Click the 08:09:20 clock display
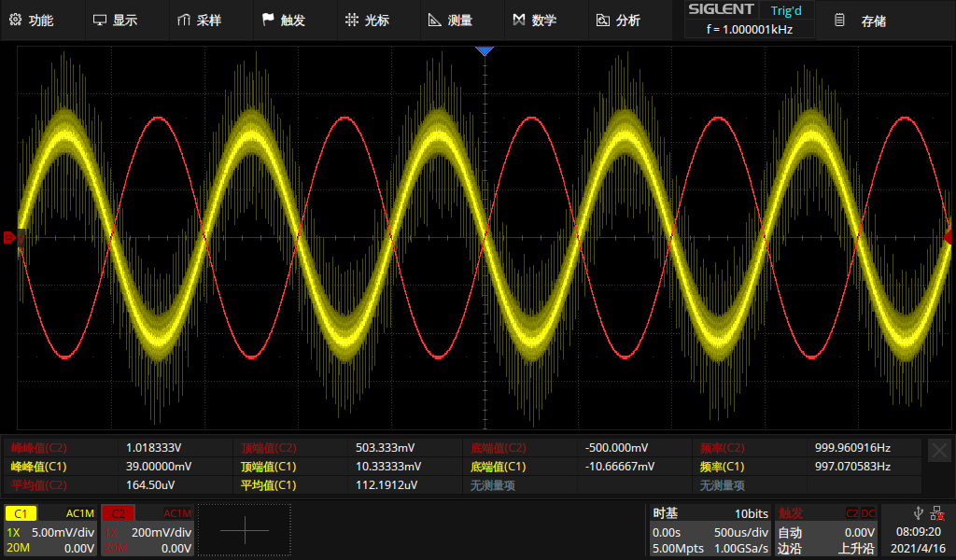The width and height of the screenshot is (956, 560). point(919,532)
